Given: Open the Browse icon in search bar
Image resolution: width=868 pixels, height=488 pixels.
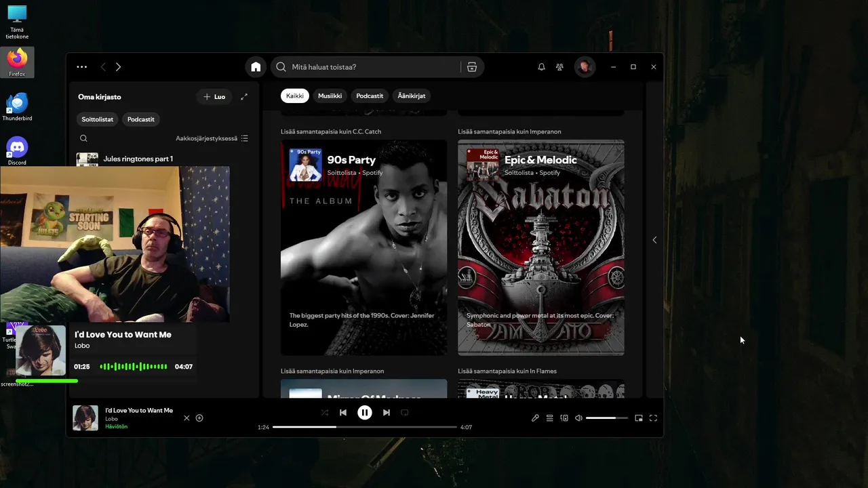Looking at the screenshot, I should click(x=472, y=67).
